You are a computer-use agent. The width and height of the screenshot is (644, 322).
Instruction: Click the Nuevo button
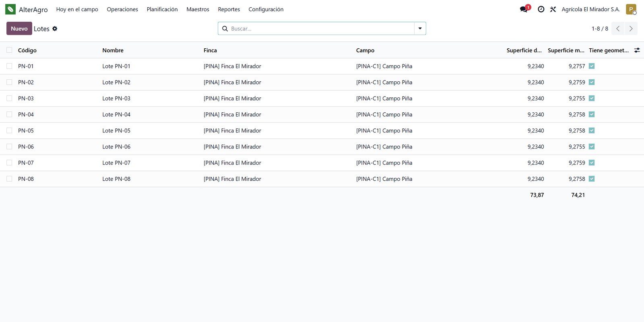[19, 29]
